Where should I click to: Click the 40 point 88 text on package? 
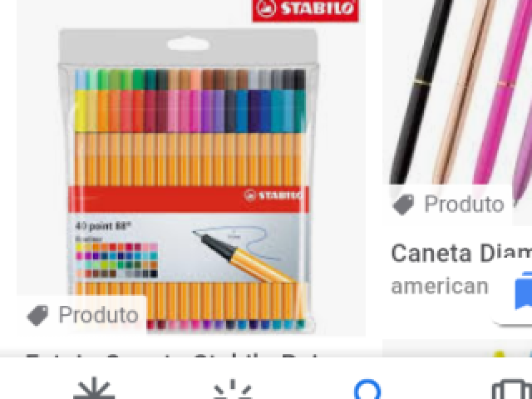(x=103, y=225)
